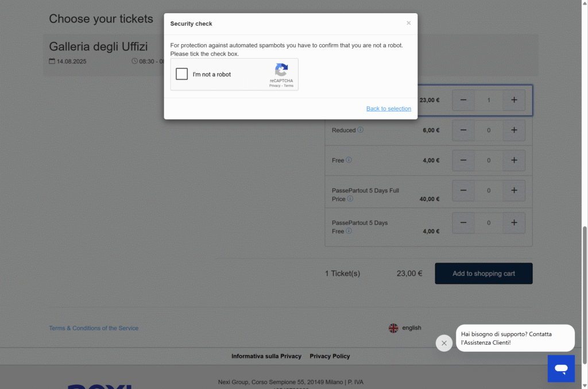Dismiss the support chat popup message
This screenshot has width=588, height=389.
point(444,343)
